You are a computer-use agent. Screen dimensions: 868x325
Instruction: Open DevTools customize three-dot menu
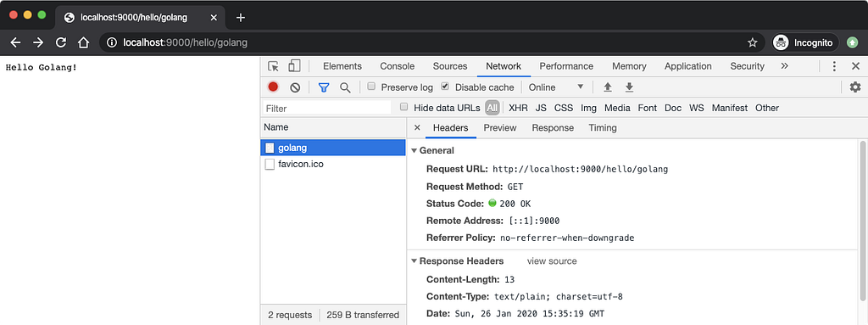point(834,66)
